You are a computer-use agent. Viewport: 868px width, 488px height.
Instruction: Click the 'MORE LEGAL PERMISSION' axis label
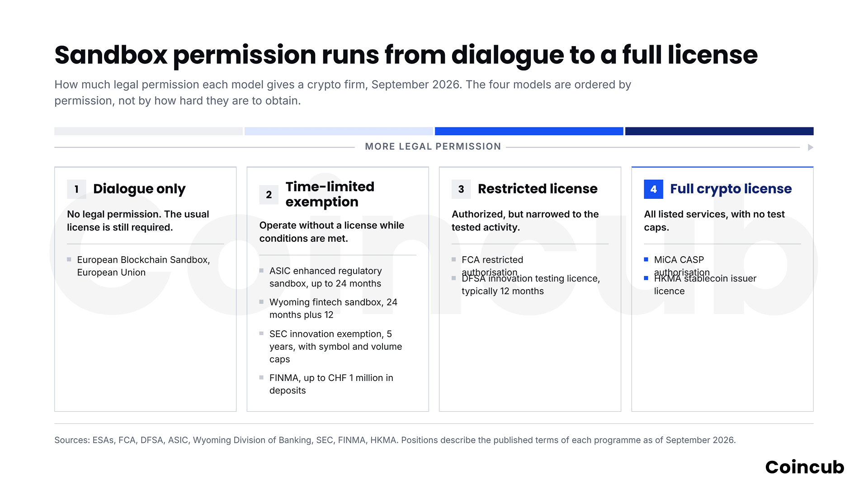click(433, 146)
